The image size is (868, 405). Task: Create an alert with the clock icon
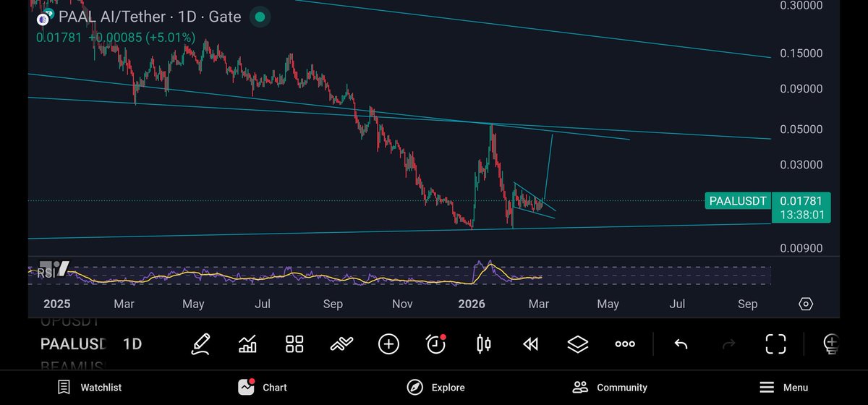(x=435, y=344)
